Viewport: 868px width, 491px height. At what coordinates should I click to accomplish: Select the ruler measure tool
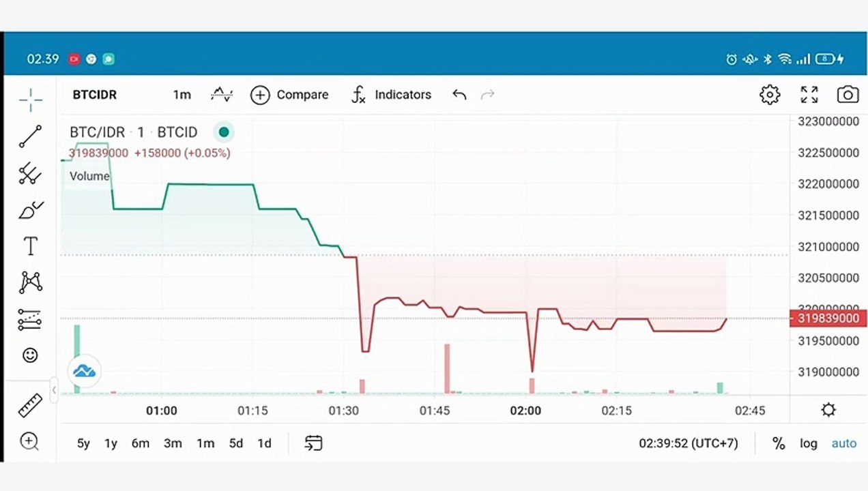point(30,406)
